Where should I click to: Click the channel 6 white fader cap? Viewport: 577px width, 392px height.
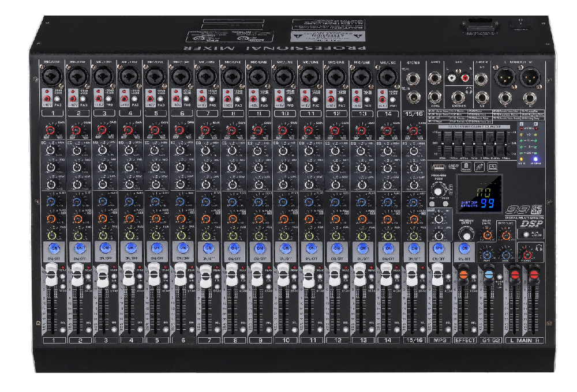coord(181,277)
